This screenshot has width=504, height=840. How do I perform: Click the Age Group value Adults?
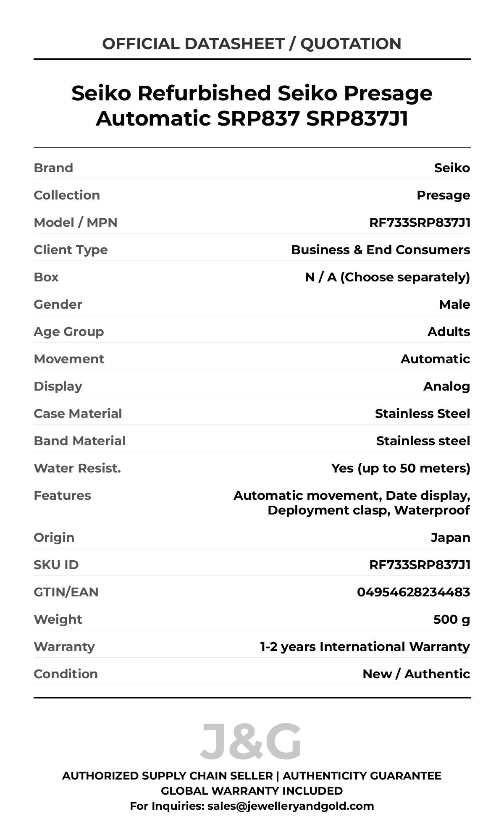[449, 332]
